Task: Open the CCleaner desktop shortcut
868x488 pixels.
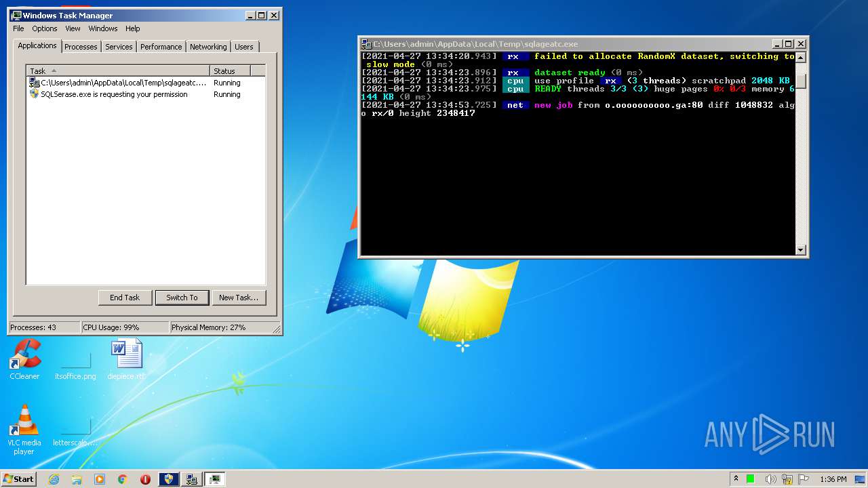Action: pos(24,359)
